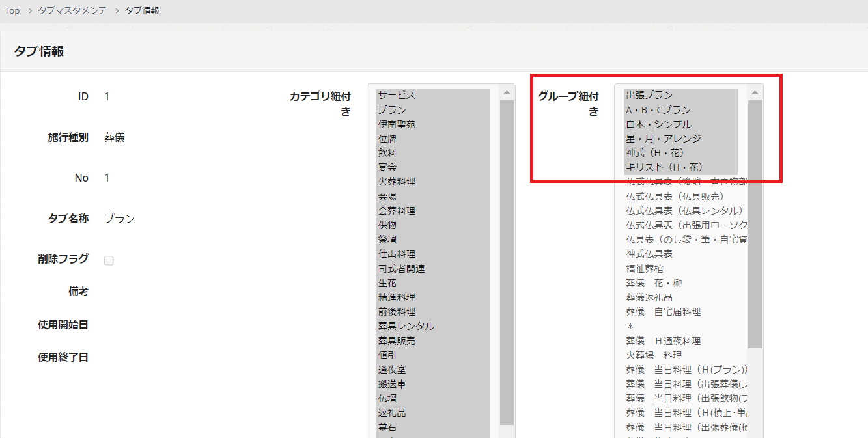Select サービス in the category list
The image size is (868, 438).
(397, 95)
